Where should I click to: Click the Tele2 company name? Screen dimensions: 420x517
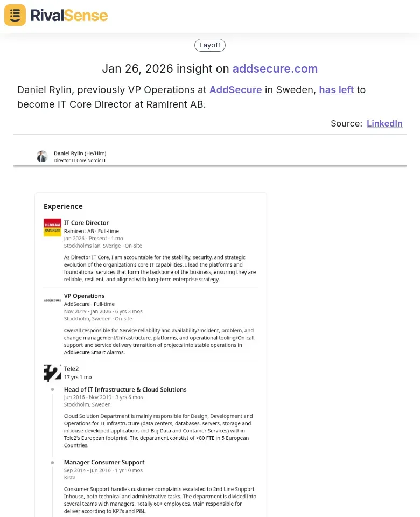tap(72, 369)
